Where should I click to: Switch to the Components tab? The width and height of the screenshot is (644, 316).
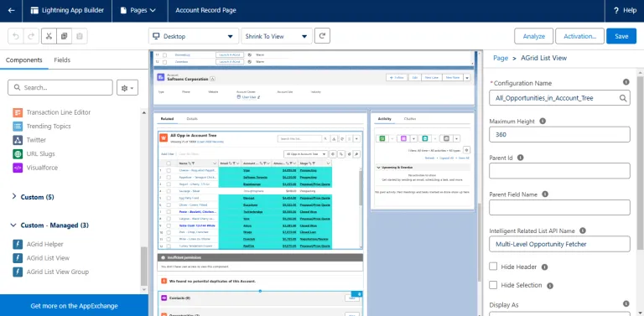coord(23,60)
